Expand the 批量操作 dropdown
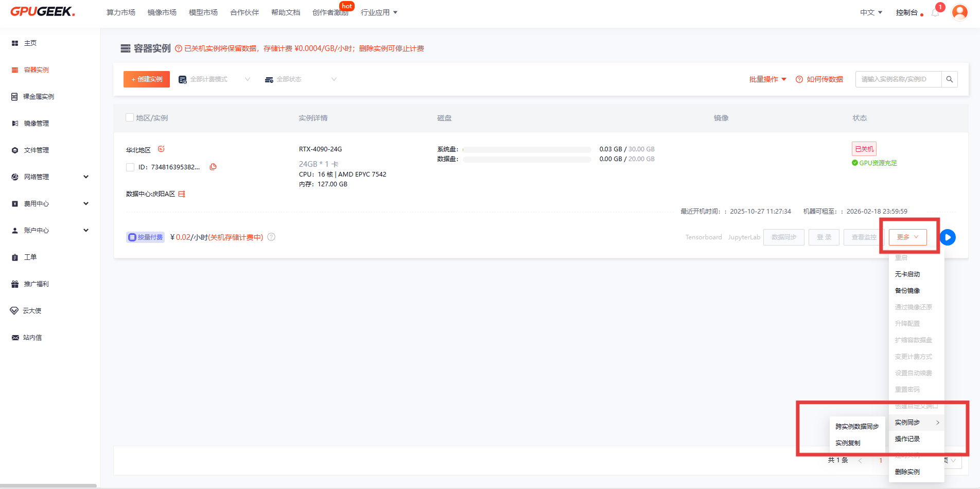The width and height of the screenshot is (980, 489). point(767,79)
